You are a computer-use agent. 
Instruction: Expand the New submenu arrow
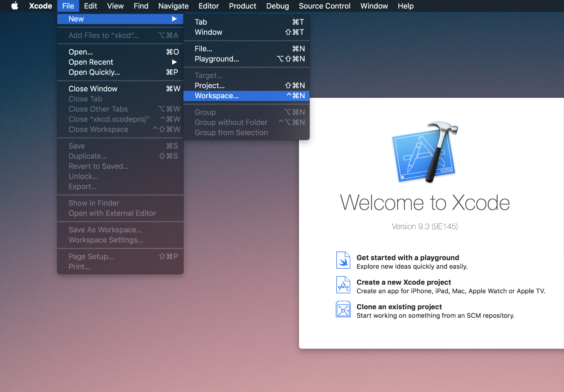click(x=174, y=19)
